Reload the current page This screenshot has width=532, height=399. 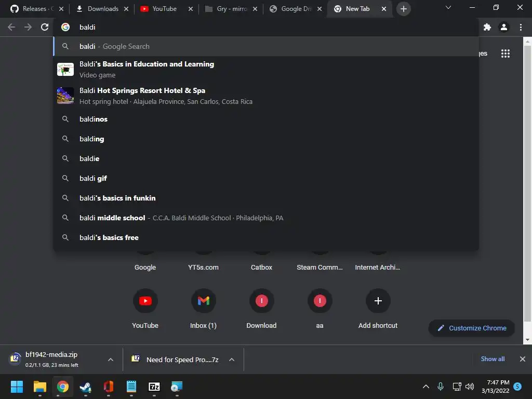[x=45, y=27]
